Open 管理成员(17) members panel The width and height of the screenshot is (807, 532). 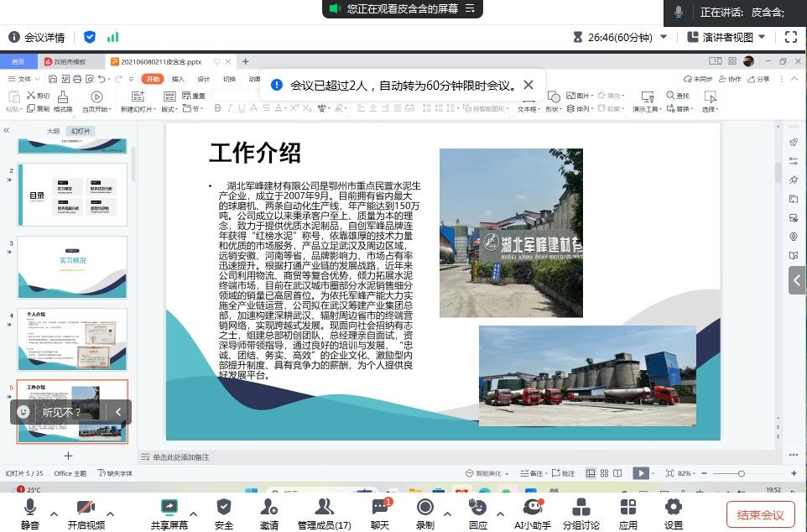click(x=325, y=514)
